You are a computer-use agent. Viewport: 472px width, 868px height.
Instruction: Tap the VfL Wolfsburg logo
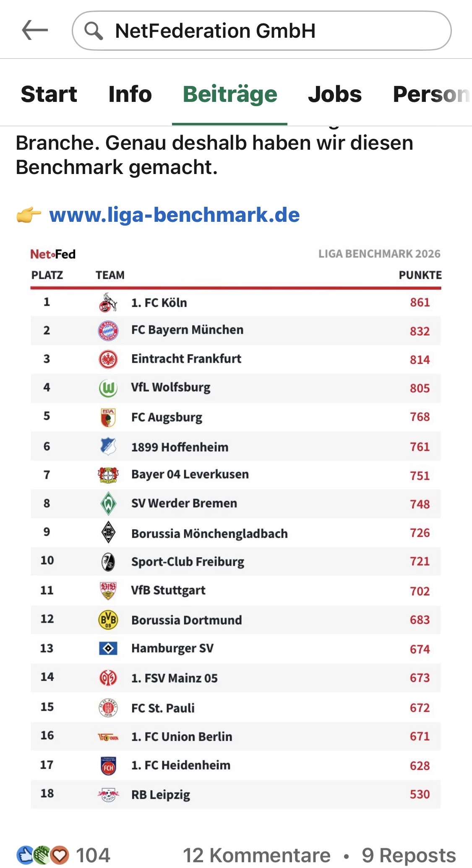point(108,388)
